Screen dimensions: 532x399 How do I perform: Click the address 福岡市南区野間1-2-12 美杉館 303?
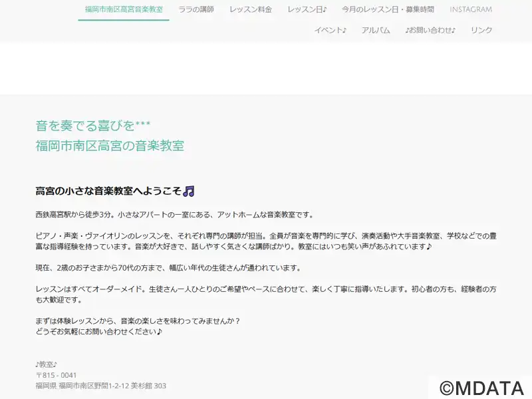click(x=112, y=386)
